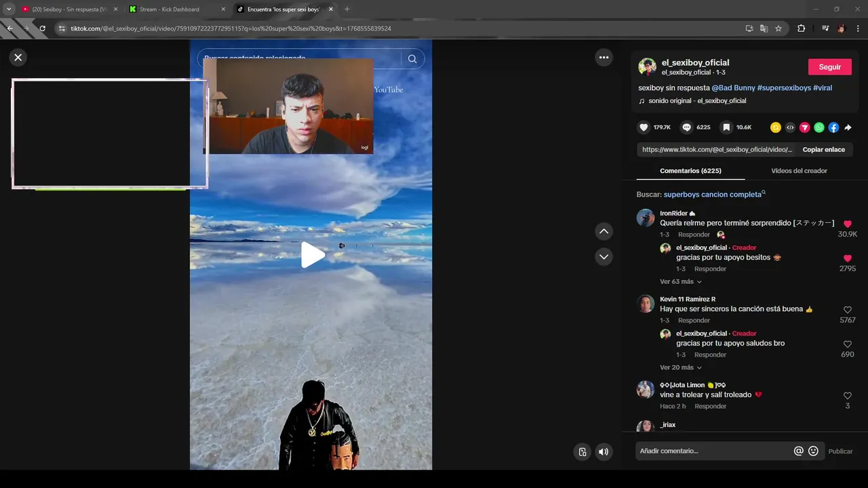Repost using the yellow repost icon
Viewport: 868px width, 488px height.
(x=776, y=127)
